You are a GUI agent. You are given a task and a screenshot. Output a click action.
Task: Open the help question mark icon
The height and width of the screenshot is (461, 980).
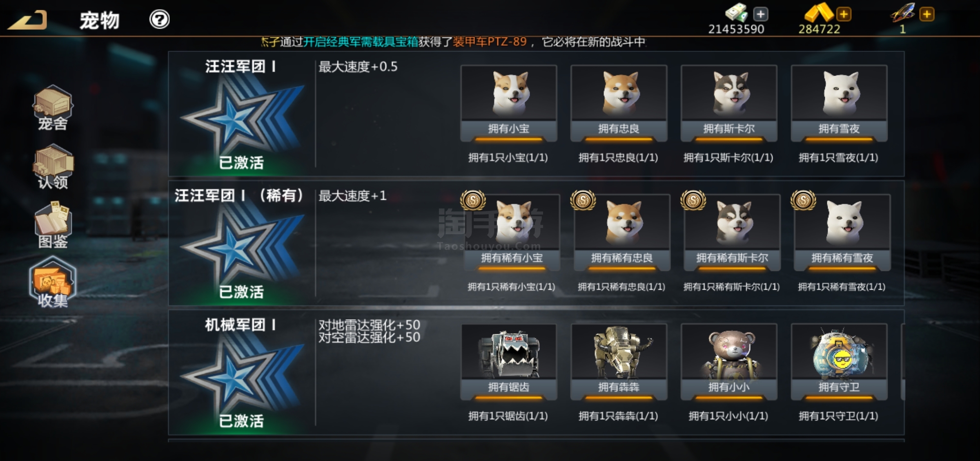(159, 19)
